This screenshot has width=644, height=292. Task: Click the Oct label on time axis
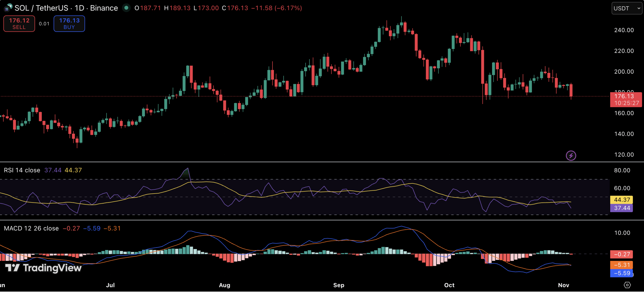449,285
